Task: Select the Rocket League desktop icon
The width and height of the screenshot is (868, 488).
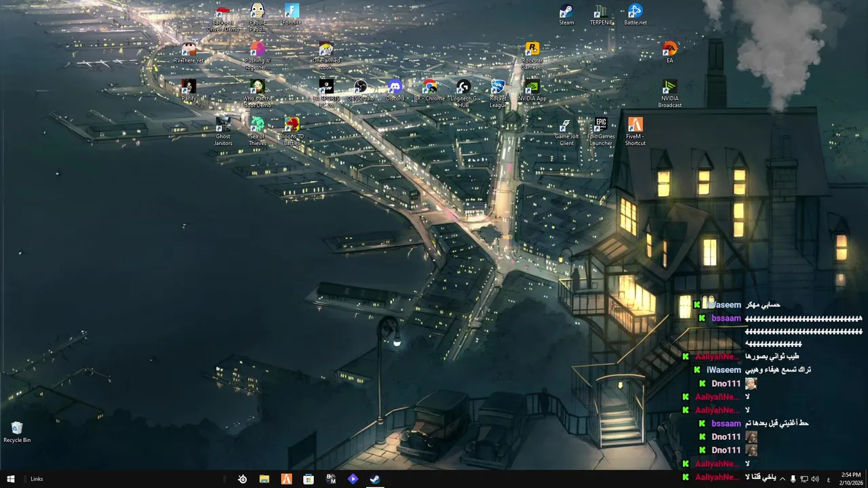Action: point(498,94)
